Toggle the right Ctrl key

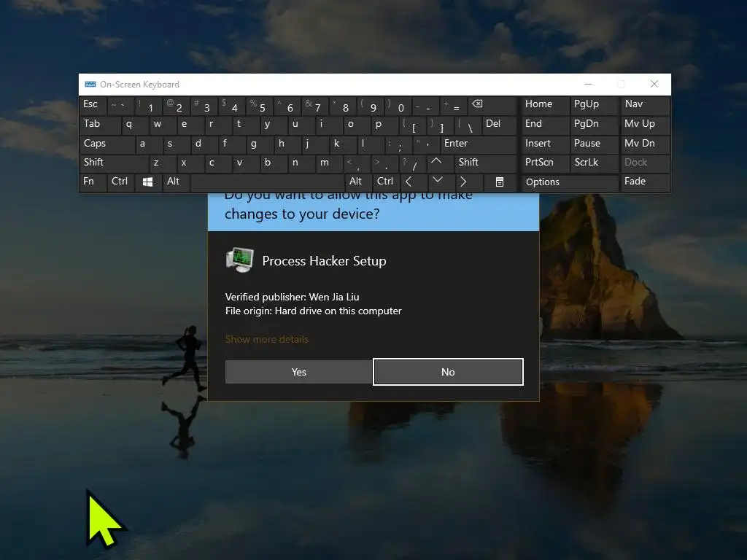click(x=386, y=182)
